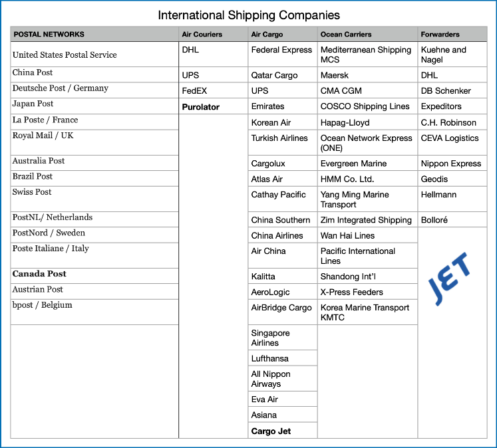
Task: Click the United States Postal Service cell
Action: click(x=65, y=55)
